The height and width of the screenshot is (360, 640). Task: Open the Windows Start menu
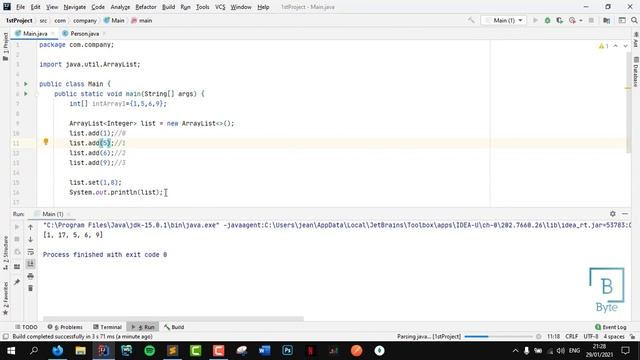(11, 351)
